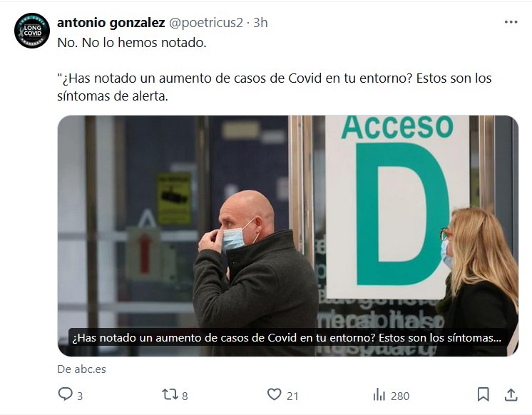Image resolution: width=532 pixels, height=415 pixels.
Task: Open the Long Covid profile avatar
Action: pyautogui.click(x=32, y=31)
